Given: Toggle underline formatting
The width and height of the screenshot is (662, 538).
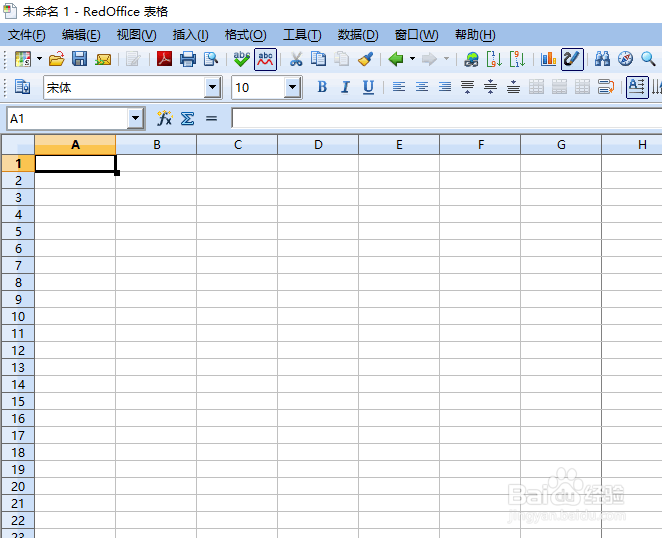Looking at the screenshot, I should (368, 87).
